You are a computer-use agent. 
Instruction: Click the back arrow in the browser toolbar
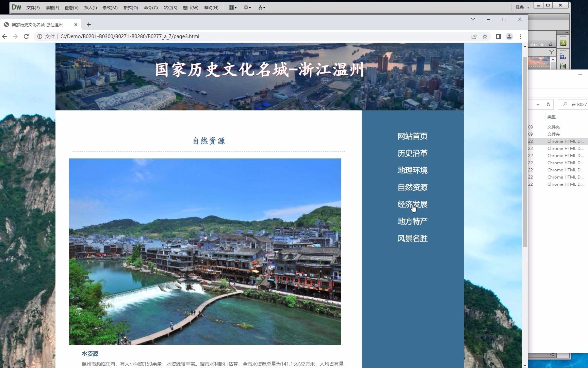(x=4, y=36)
